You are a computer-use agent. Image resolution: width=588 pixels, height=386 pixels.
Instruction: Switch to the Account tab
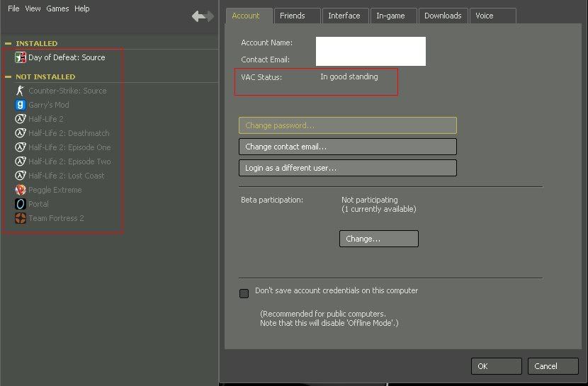click(249, 16)
